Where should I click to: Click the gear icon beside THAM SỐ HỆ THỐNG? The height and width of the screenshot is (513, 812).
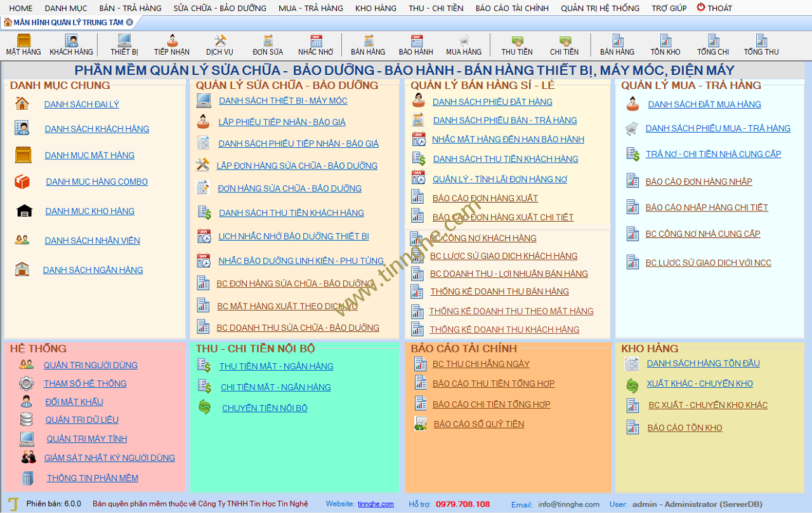[26, 383]
